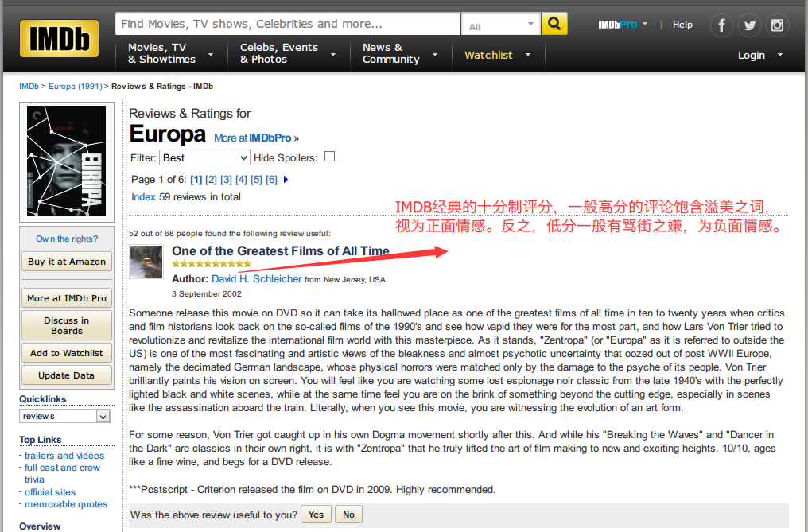Open the IMDb Instagram page icon
This screenshot has width=808, height=532.
(777, 25)
